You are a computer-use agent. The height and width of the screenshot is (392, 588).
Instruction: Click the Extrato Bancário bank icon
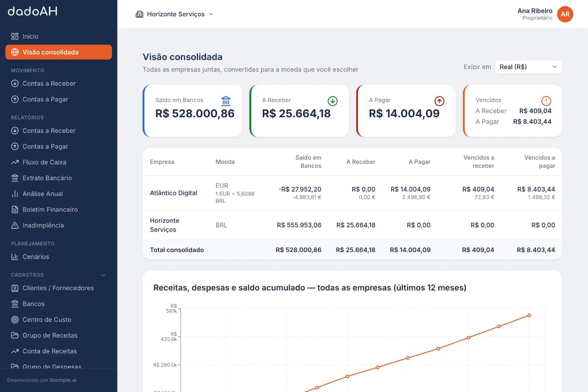[15, 178]
